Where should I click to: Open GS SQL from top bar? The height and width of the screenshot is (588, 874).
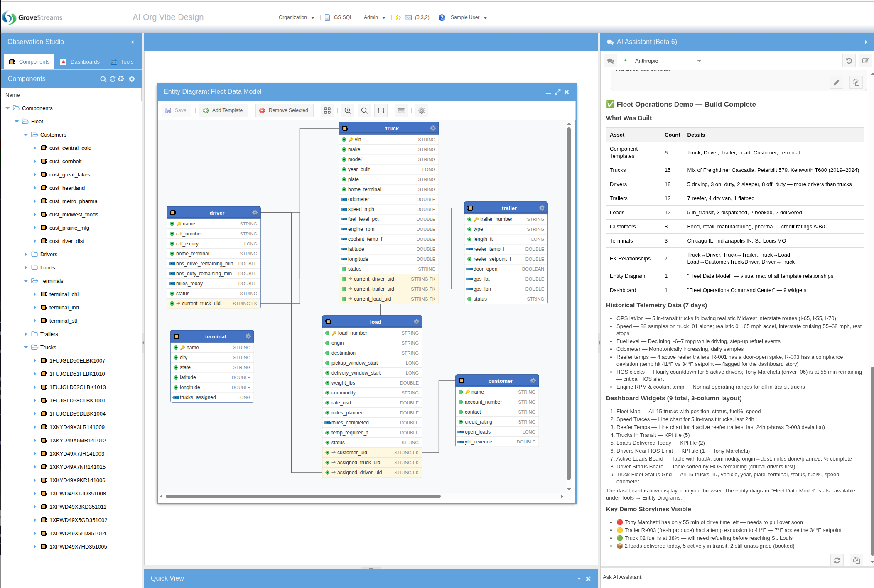tap(339, 17)
